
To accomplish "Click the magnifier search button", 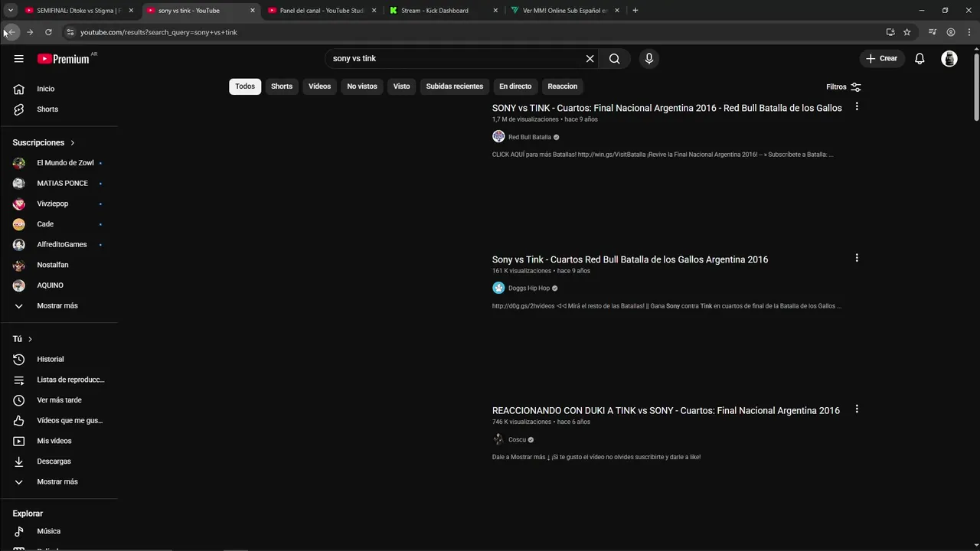I will coord(614,59).
